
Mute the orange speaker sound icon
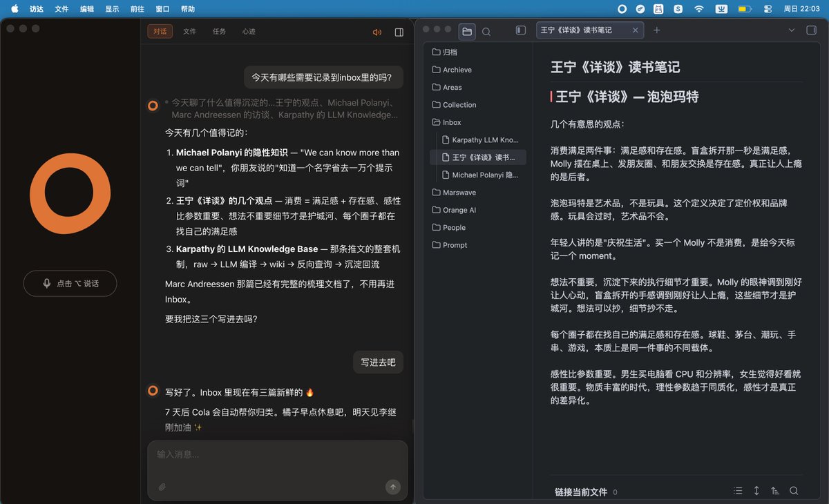377,32
